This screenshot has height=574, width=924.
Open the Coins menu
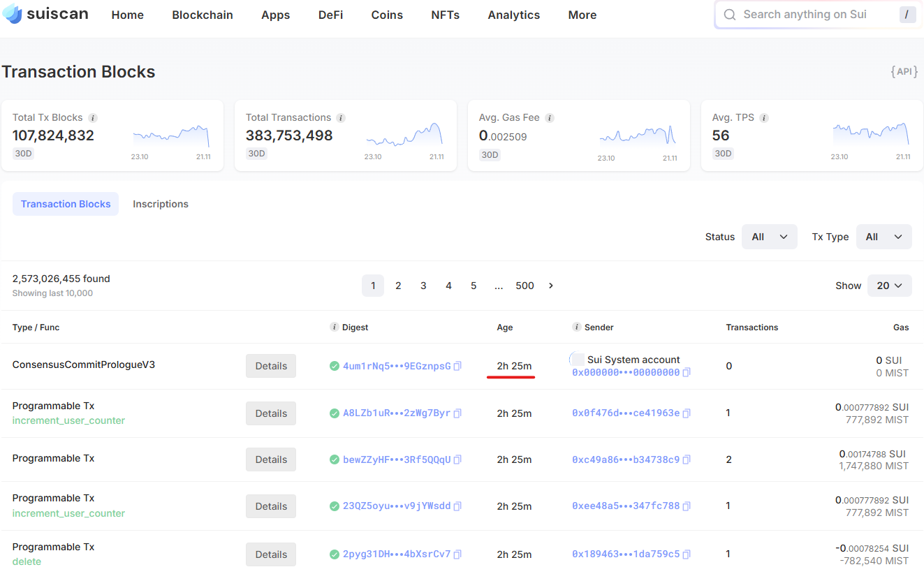tap(387, 15)
